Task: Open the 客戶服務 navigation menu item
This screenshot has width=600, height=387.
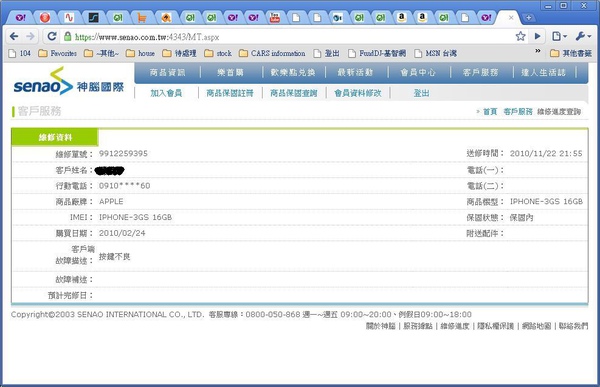Action: pyautogui.click(x=481, y=72)
